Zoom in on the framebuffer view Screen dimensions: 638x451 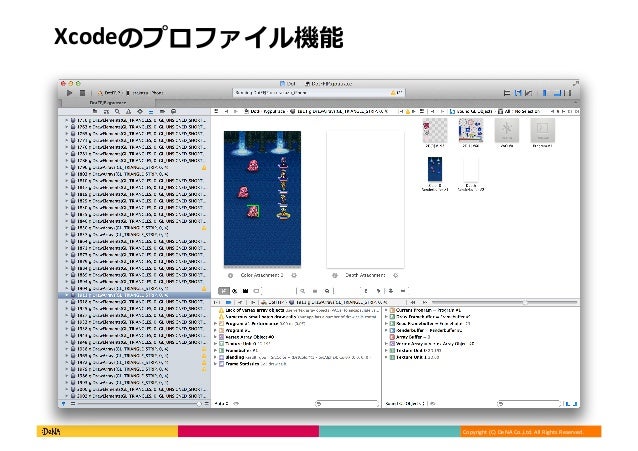(327, 291)
